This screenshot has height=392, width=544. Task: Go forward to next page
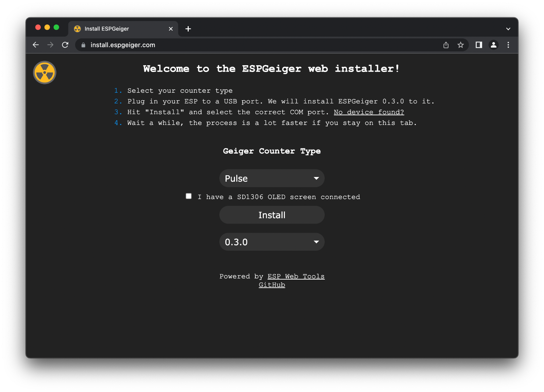tap(50, 45)
